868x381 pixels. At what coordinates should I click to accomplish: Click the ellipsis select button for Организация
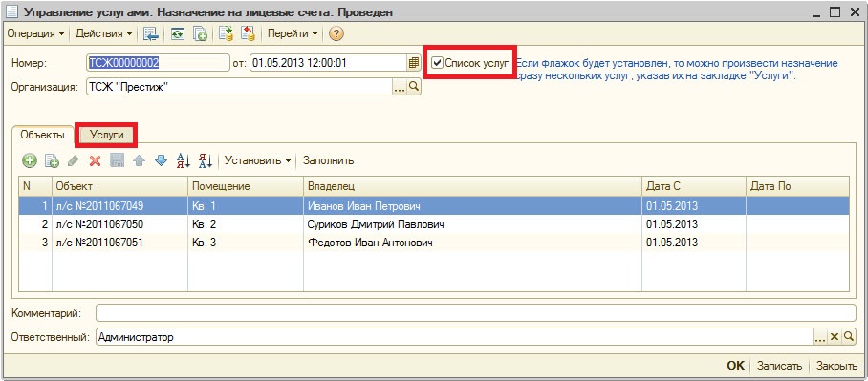click(400, 87)
